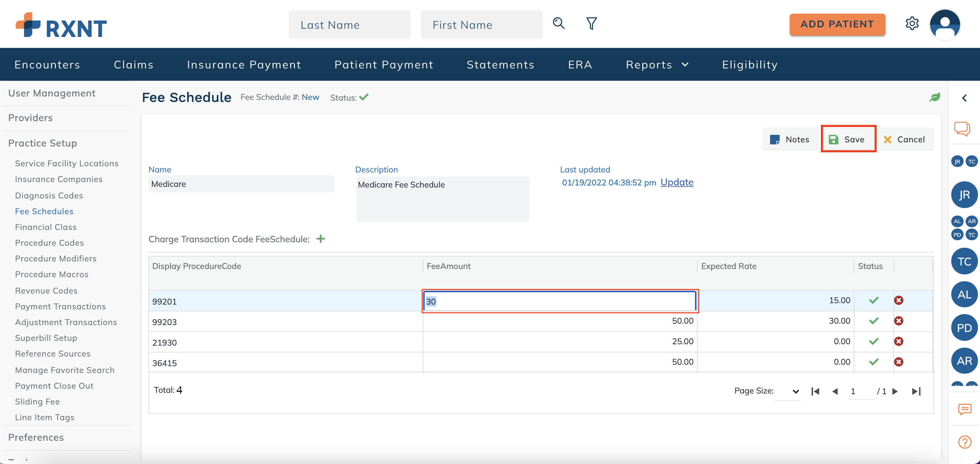This screenshot has width=980, height=464.
Task: Add a charge transaction code with plus icon
Action: (x=321, y=239)
